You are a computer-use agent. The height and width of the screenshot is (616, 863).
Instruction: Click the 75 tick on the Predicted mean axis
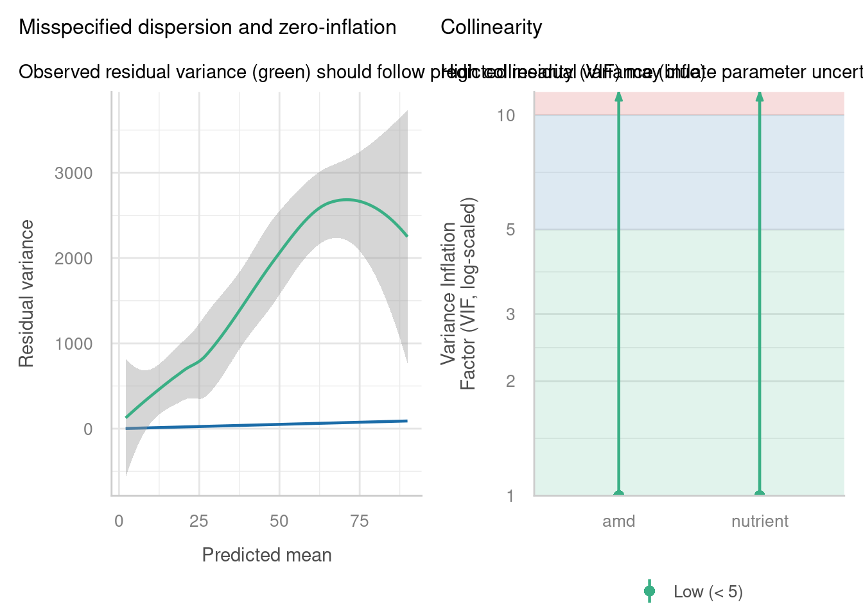coord(360,521)
